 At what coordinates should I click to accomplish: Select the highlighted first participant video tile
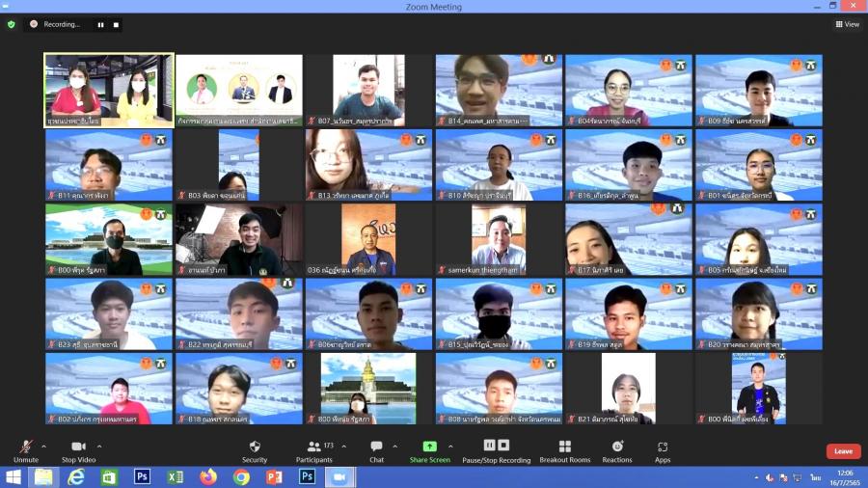[109, 90]
